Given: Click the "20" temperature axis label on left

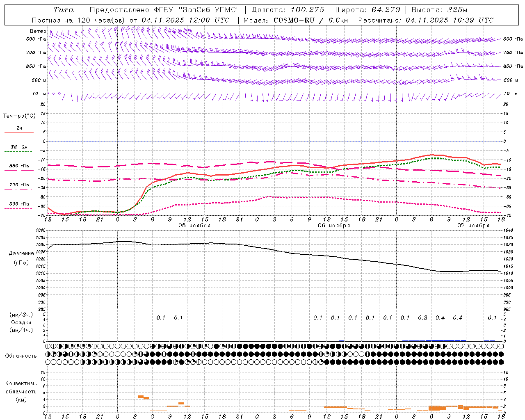Looking at the screenshot, I should (x=43, y=104).
